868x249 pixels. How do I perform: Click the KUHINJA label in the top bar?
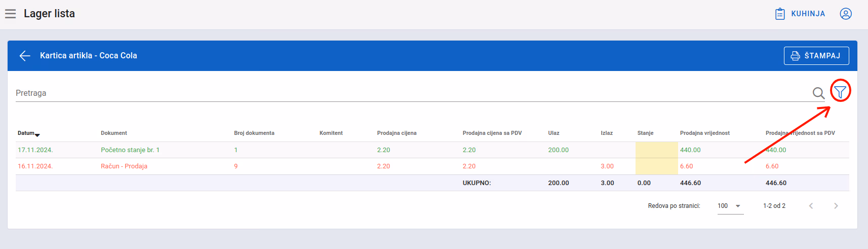click(808, 14)
